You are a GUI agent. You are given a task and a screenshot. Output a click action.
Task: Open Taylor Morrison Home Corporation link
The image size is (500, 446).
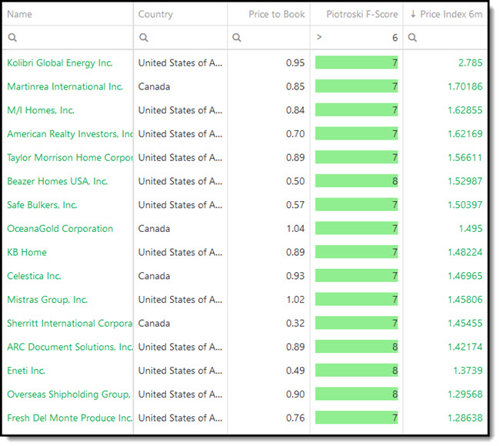70,158
